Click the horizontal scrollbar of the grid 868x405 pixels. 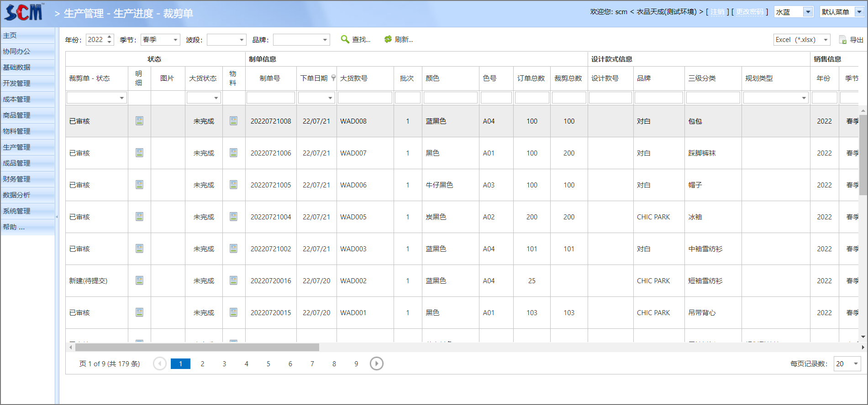point(197,348)
